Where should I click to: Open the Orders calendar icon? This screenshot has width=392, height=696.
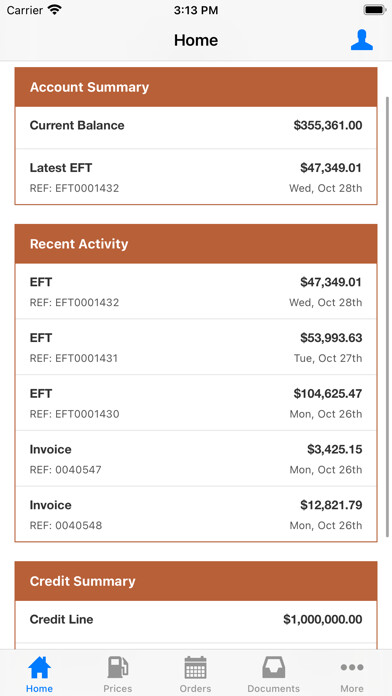pos(195,668)
